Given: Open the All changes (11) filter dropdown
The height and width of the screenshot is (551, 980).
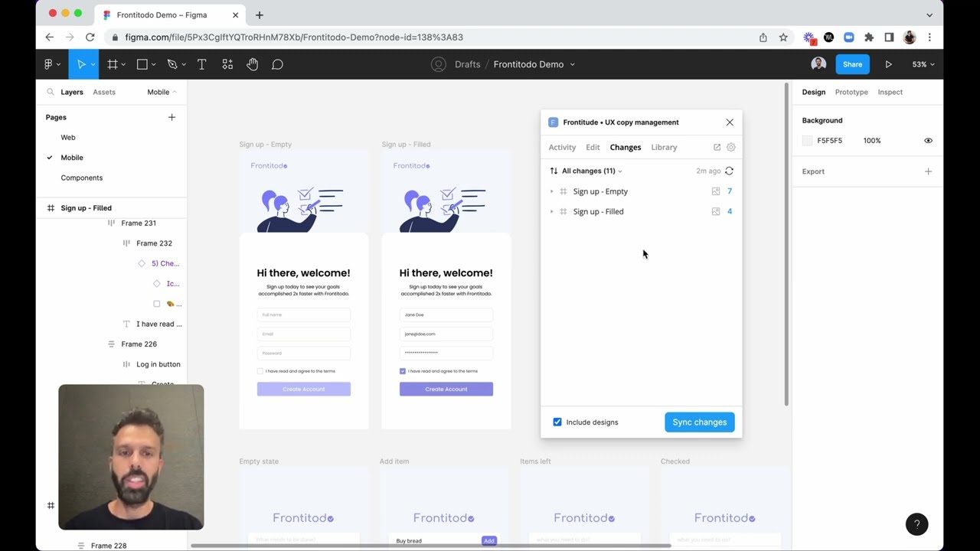Looking at the screenshot, I should coord(592,171).
